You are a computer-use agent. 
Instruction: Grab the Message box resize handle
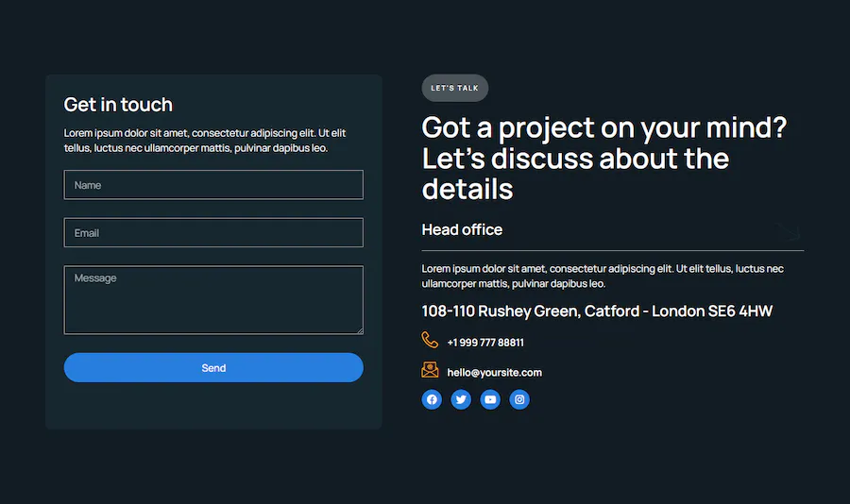(x=359, y=329)
